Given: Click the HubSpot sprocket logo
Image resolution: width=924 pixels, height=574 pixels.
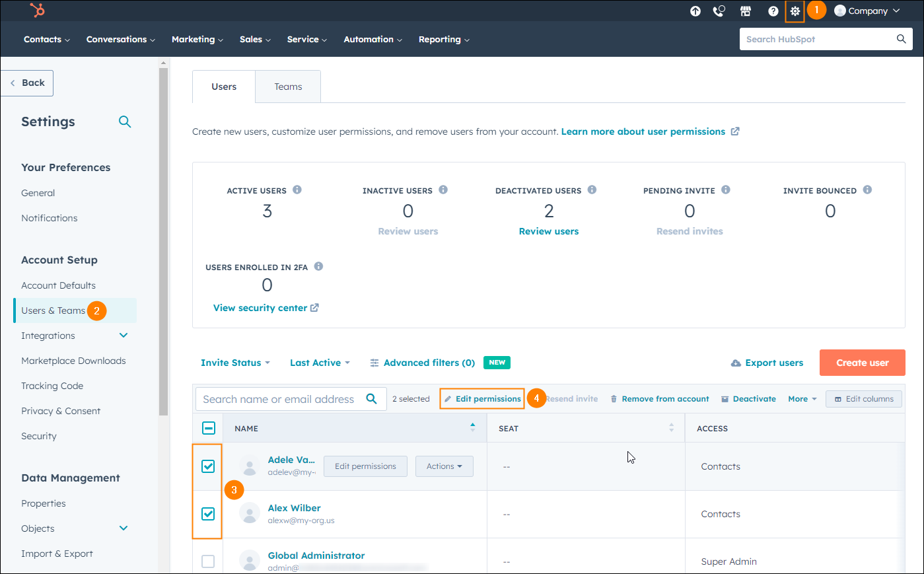Looking at the screenshot, I should coord(38,11).
